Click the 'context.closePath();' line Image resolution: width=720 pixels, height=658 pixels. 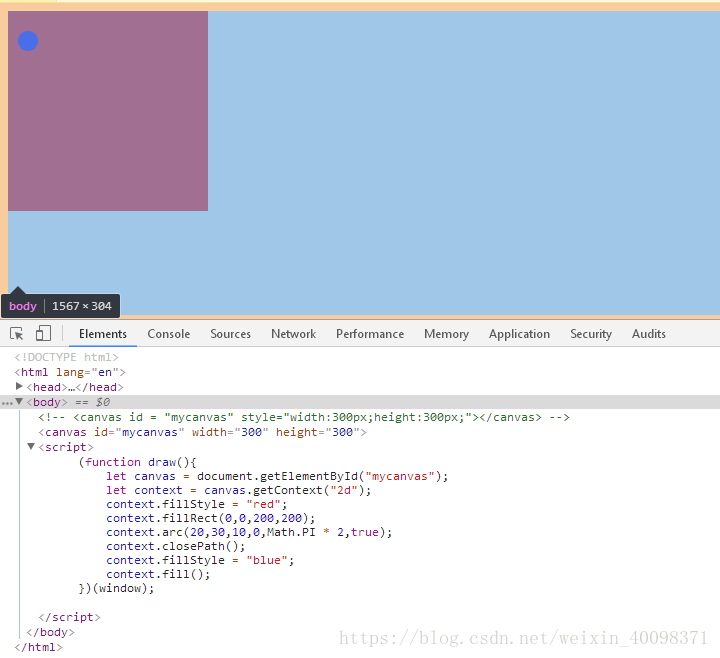(x=175, y=546)
